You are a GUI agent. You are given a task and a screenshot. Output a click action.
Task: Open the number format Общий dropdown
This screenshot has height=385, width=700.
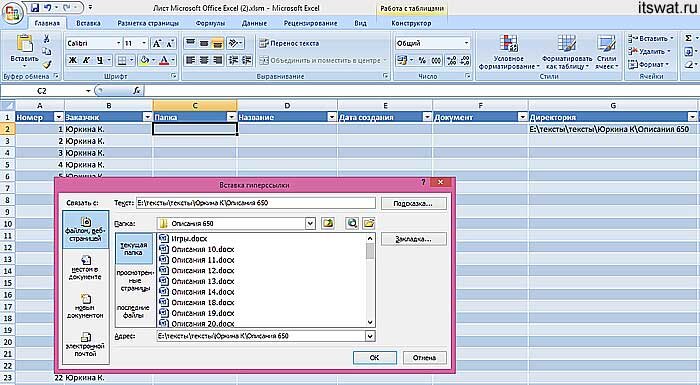[466, 43]
